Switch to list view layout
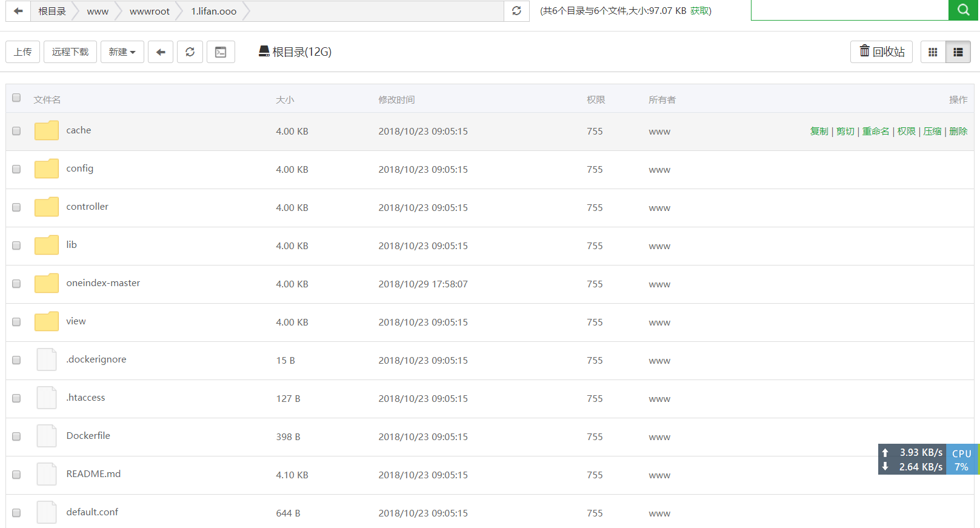Viewport: 980px width, 528px height. (x=958, y=52)
